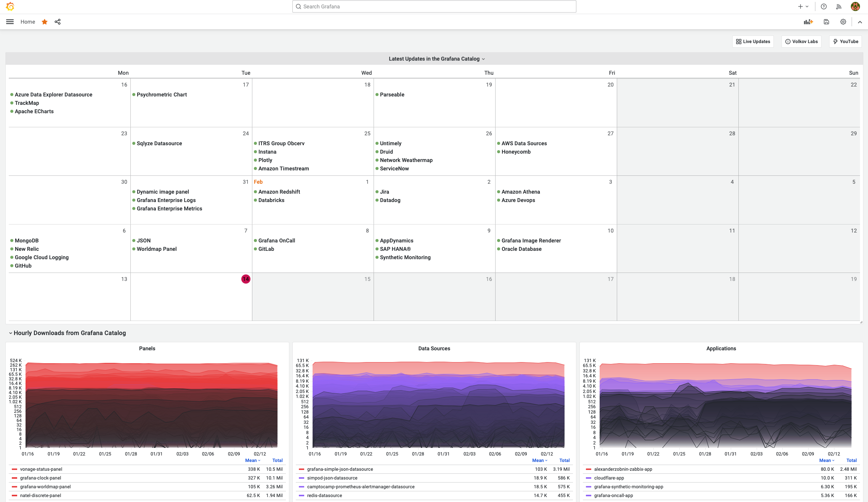The width and height of the screenshot is (868, 502).
Task: Open the YouTube link button
Action: 846,42
